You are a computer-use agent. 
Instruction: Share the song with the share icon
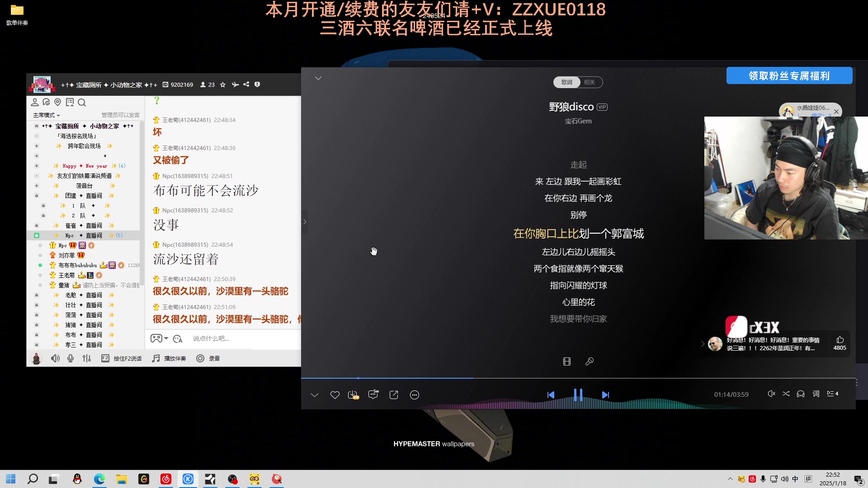click(394, 395)
